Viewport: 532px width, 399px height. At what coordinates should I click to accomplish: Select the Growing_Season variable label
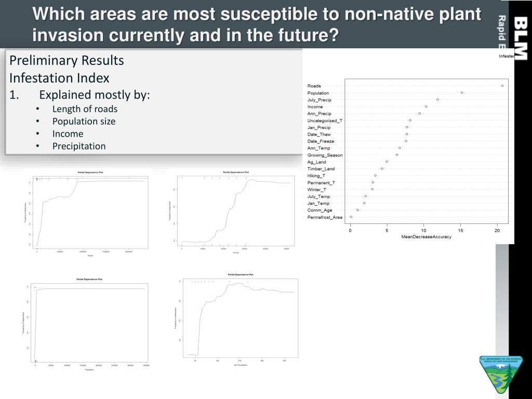(325, 155)
